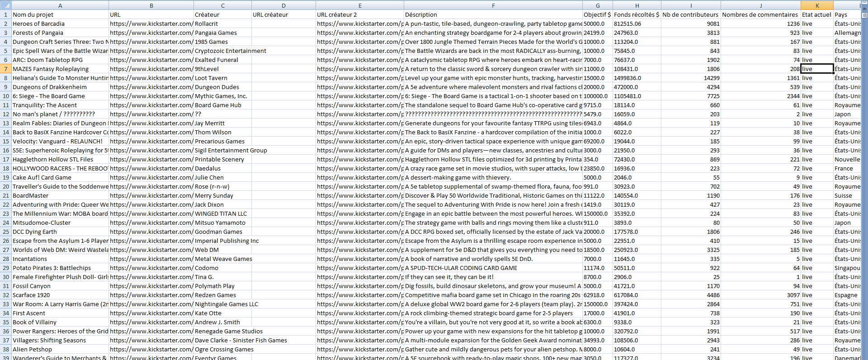Select row 1 header
Screen dimensions: 868x360
(x=5, y=14)
